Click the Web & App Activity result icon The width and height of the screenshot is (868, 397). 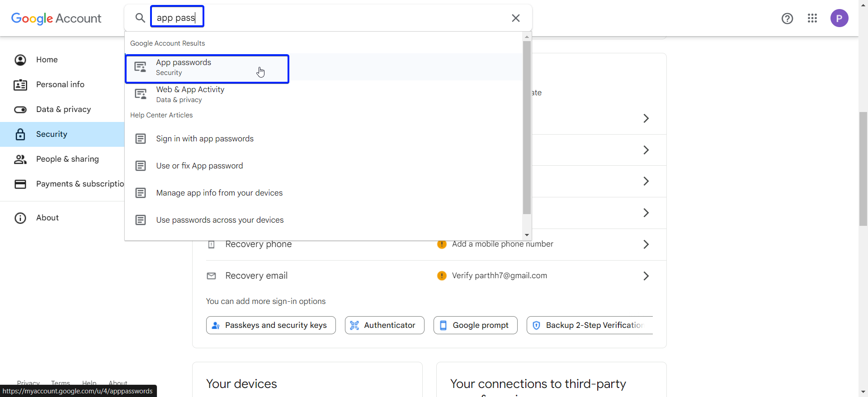pyautogui.click(x=141, y=94)
